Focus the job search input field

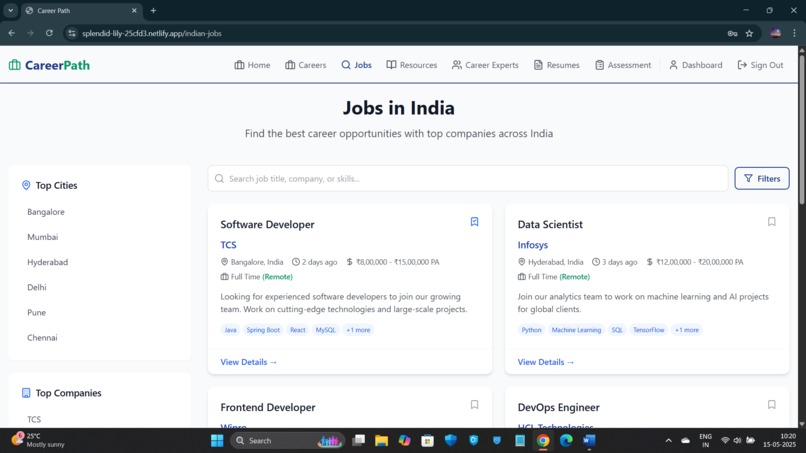(x=468, y=178)
